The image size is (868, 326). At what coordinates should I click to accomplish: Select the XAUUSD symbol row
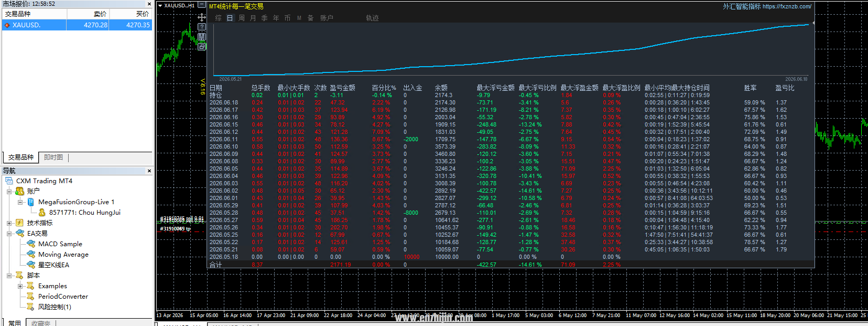(77, 25)
